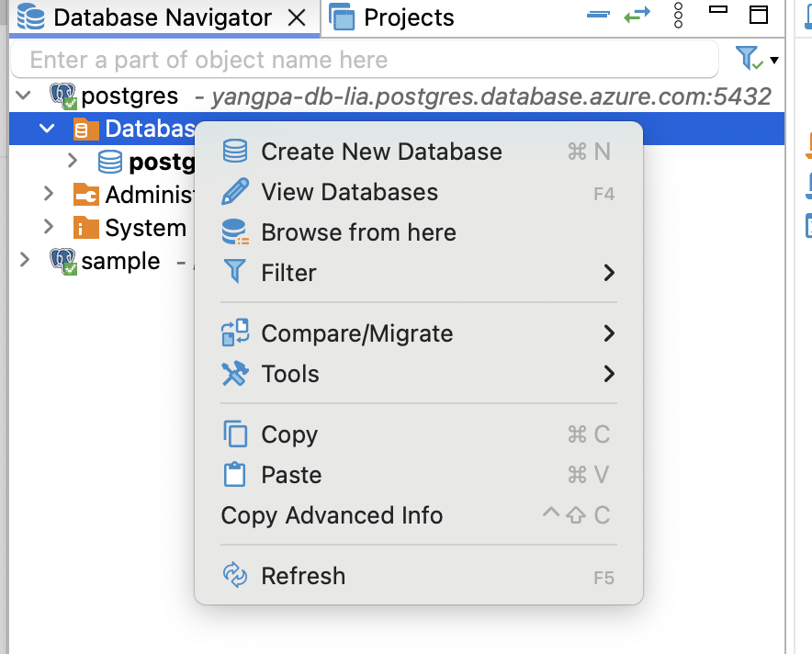This screenshot has height=654, width=812.
Task: Click the View Databases pencil icon
Action: point(235,192)
